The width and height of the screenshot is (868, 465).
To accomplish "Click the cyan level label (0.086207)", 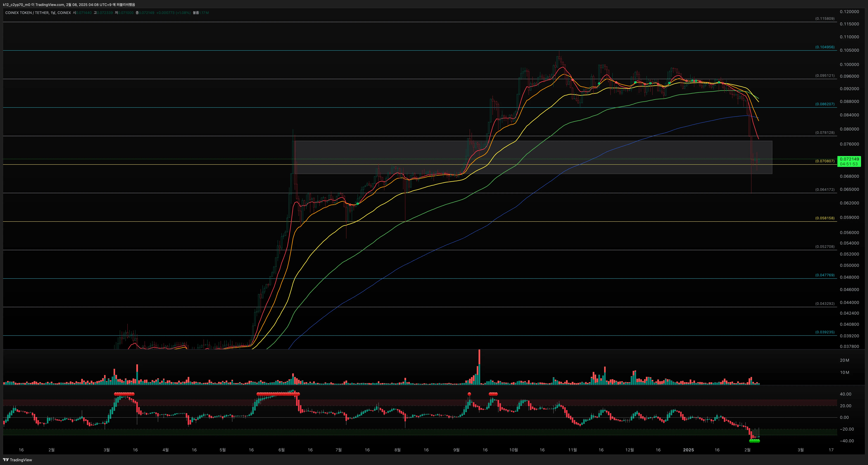I will [x=825, y=104].
